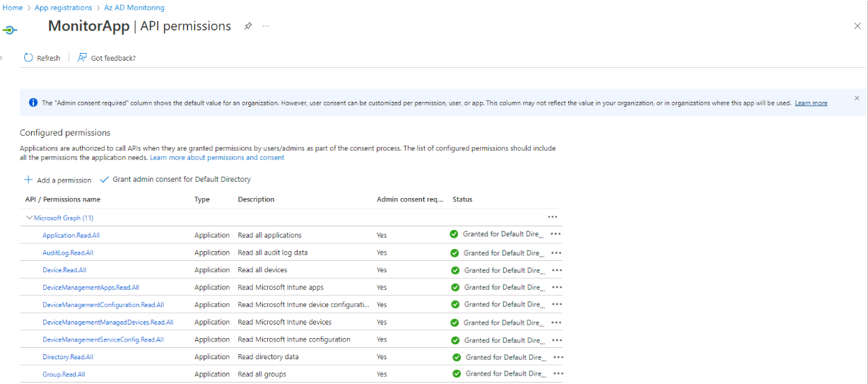Select 'Read Microsoft Intune apps' description
Image resolution: width=868 pixels, height=384 pixels.
(x=281, y=287)
